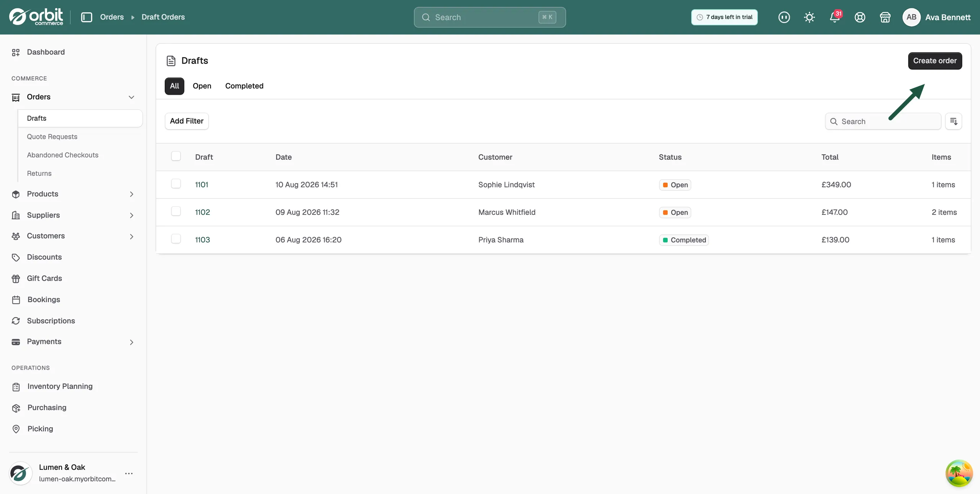Screen dimensions: 980x494
Task: Open Abandoned Checkouts in sidebar
Action: 63,155
